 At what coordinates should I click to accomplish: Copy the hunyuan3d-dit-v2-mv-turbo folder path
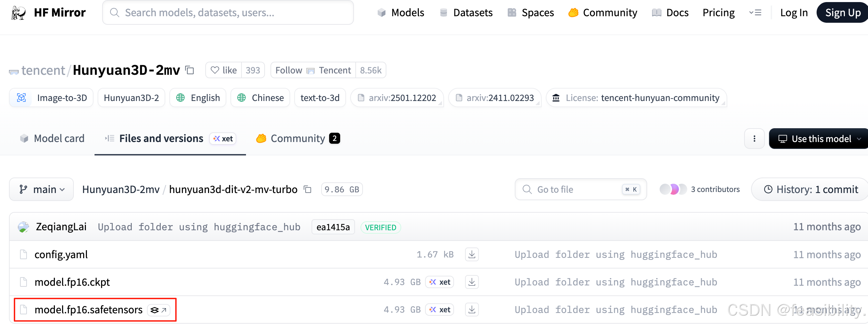click(308, 190)
